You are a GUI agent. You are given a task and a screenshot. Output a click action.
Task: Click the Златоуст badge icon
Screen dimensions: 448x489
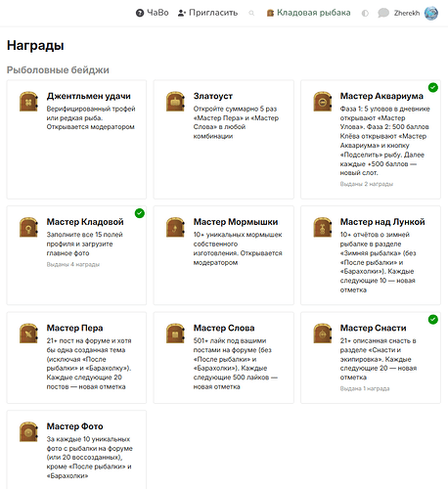(x=175, y=102)
